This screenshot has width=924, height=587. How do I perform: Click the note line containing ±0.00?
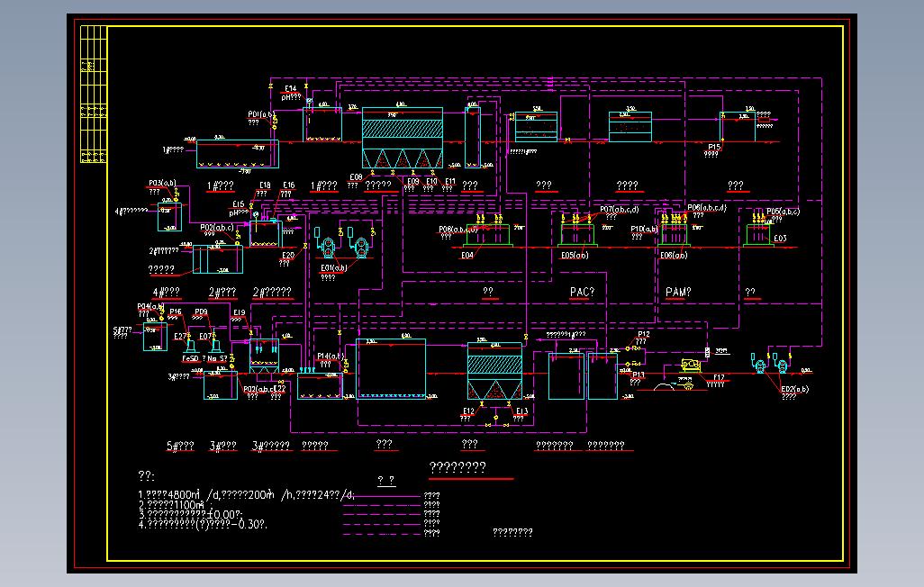point(190,514)
